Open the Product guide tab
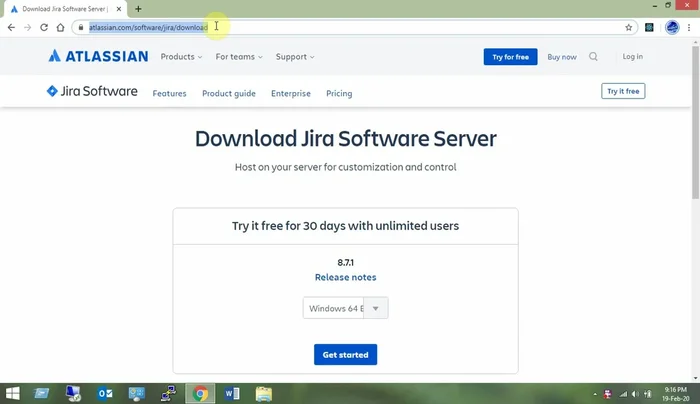Image resolution: width=700 pixels, height=404 pixels. click(229, 93)
